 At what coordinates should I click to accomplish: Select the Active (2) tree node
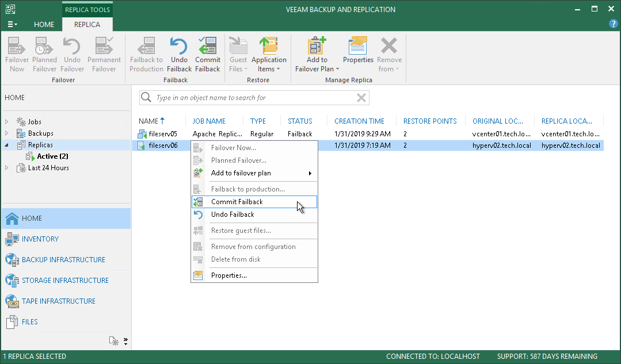coord(53,156)
